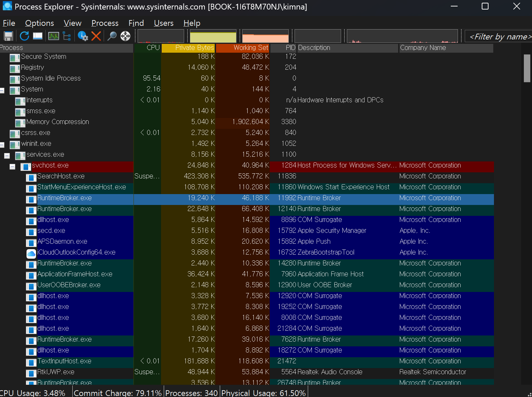Open the Options menu

tap(39, 23)
